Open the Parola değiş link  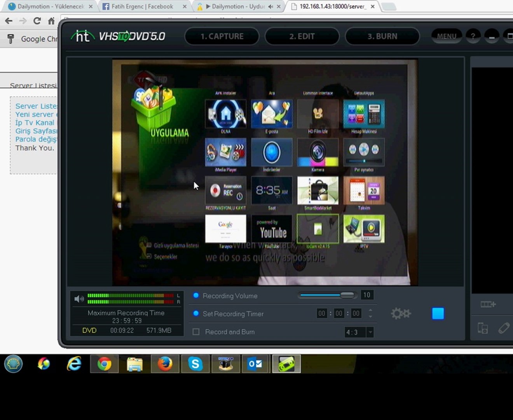(36, 139)
